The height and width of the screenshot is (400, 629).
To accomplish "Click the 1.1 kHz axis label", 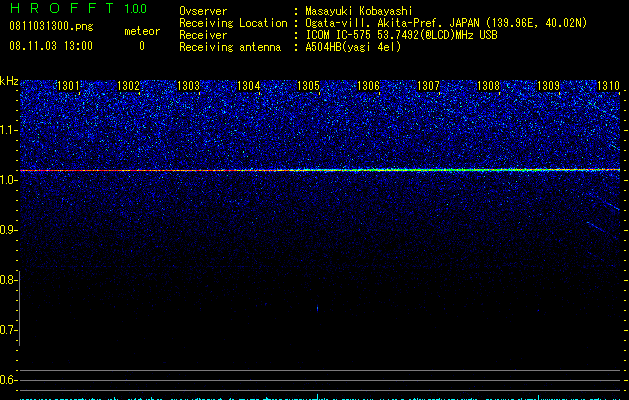I will pyautogui.click(x=9, y=130).
